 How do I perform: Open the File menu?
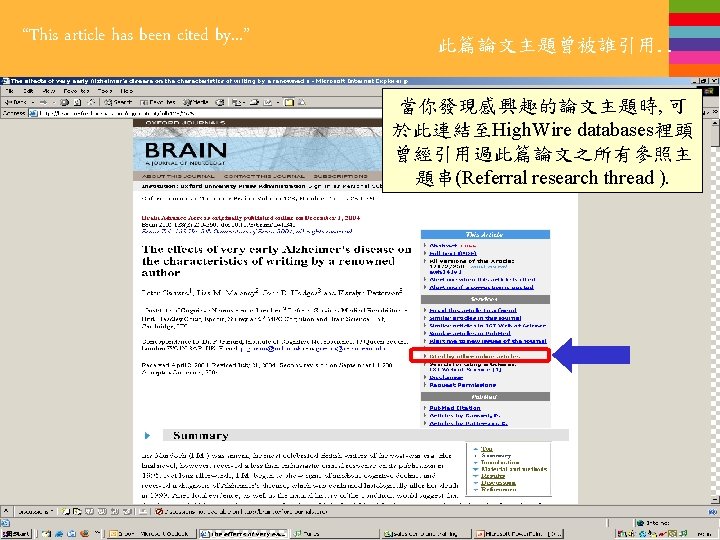coord(10,91)
